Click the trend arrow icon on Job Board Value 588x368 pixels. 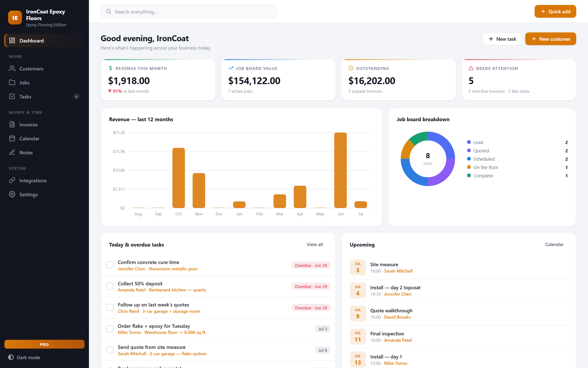pos(231,68)
